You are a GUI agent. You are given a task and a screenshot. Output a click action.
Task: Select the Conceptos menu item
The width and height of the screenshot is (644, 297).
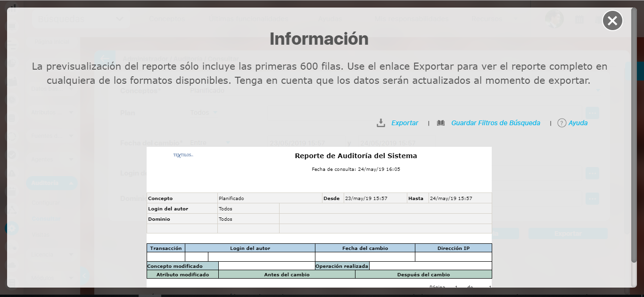[167, 19]
